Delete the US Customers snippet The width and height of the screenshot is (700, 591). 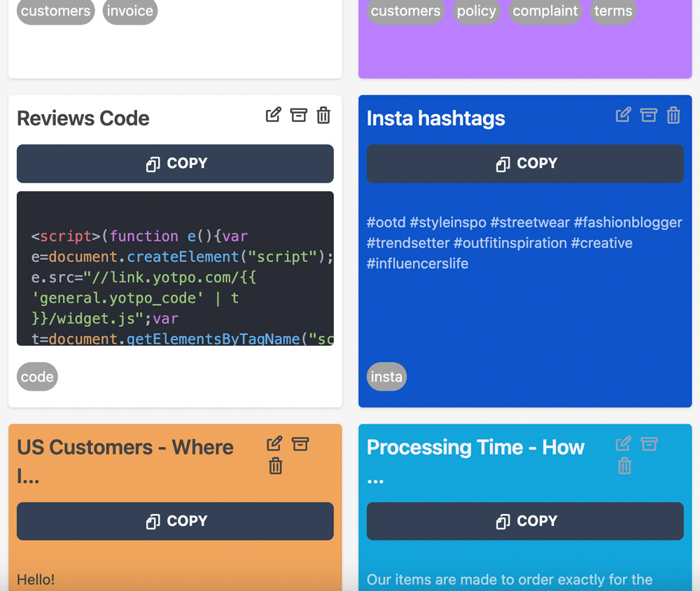click(x=275, y=466)
